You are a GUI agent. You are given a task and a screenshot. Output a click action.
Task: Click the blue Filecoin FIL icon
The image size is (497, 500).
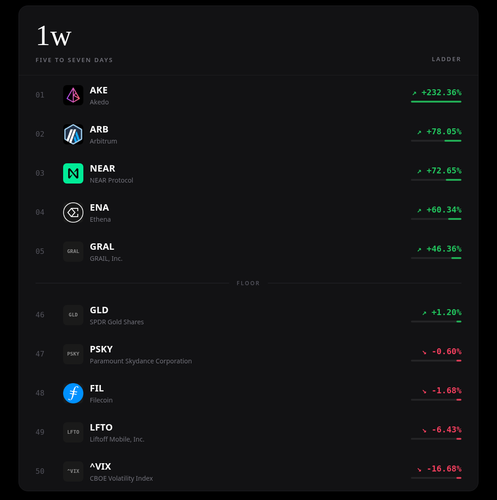73,393
